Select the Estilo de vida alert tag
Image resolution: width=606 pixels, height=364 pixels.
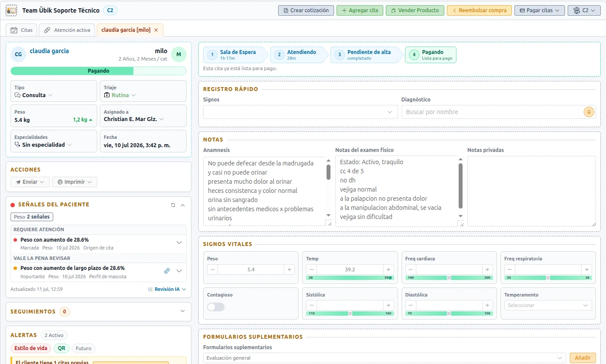click(x=31, y=348)
